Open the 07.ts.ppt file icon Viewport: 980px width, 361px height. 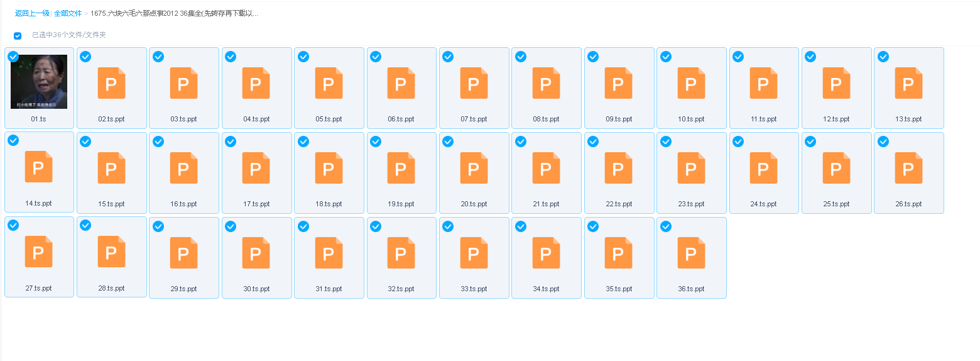coord(474,83)
